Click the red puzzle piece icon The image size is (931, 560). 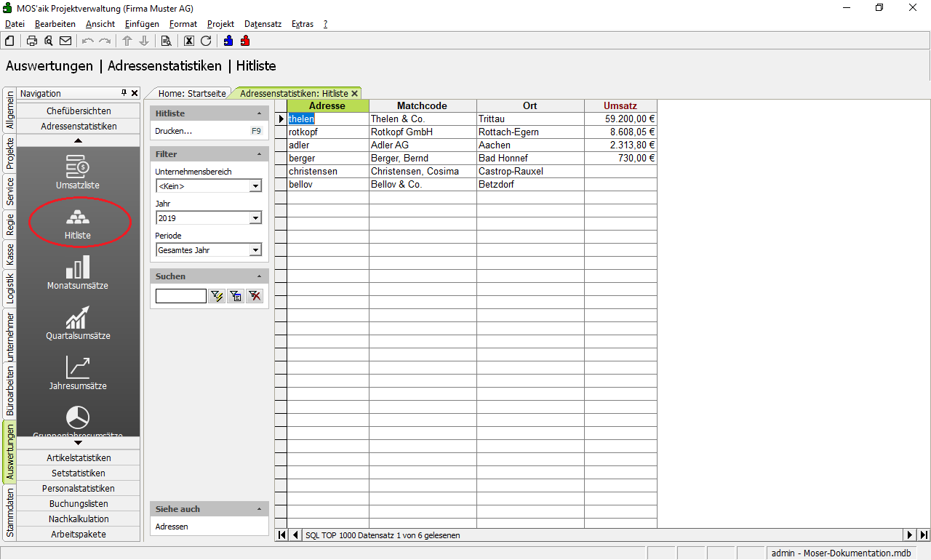tap(245, 41)
